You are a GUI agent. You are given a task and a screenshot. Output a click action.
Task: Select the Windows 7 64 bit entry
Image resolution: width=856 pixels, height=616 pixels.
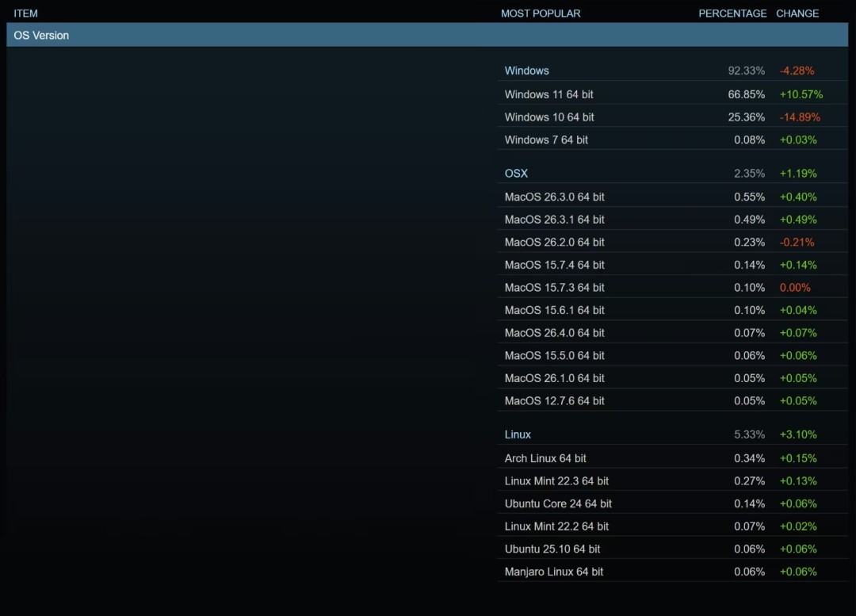546,140
